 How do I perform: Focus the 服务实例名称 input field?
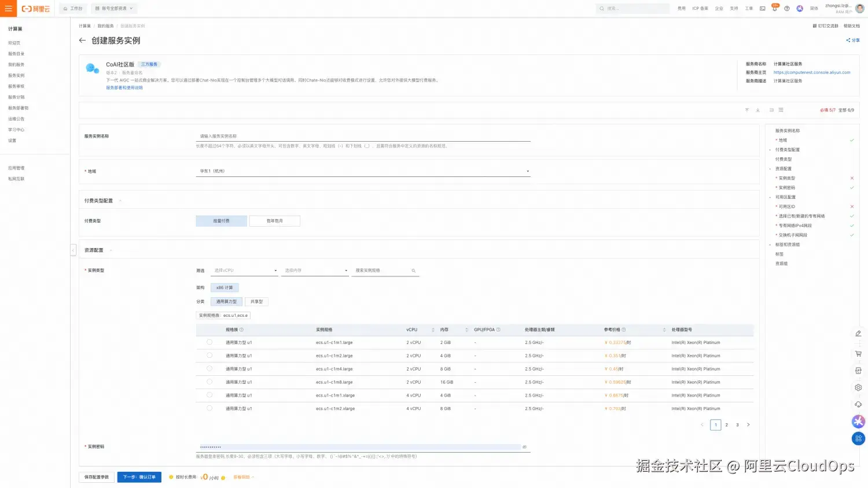point(363,136)
